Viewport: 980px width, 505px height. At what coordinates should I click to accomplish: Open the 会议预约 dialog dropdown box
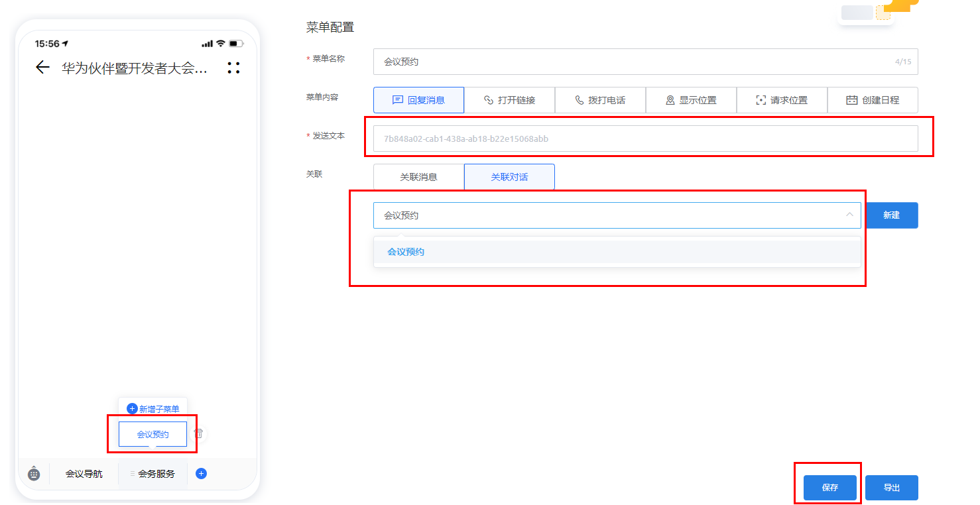(617, 215)
